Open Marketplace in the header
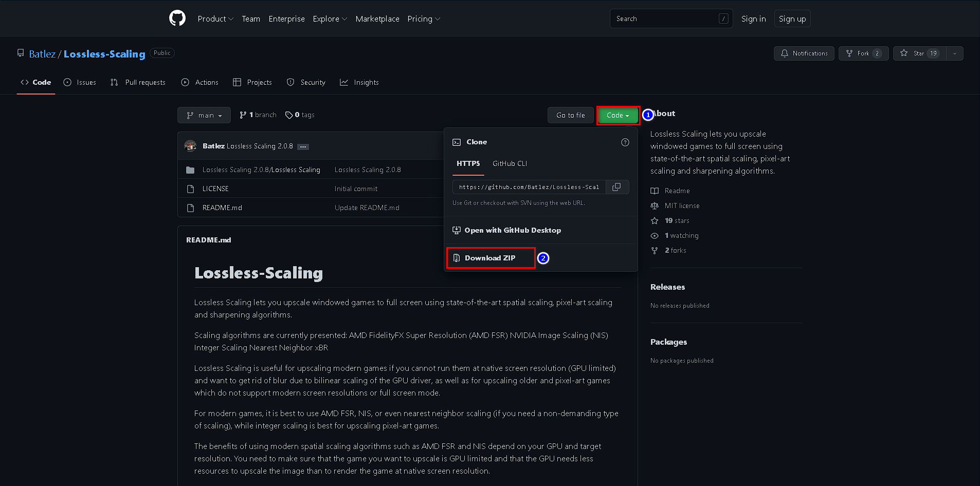This screenshot has width=980, height=486. (x=377, y=19)
